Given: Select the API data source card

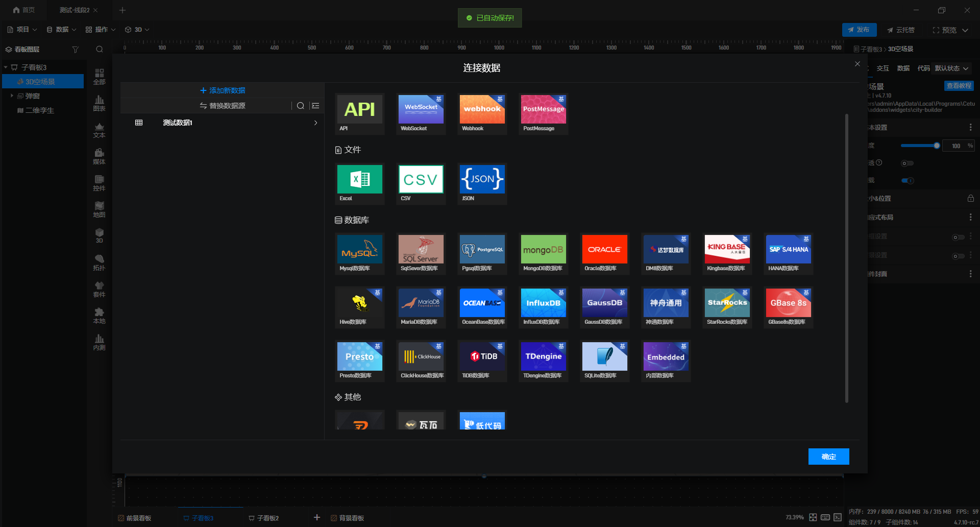Looking at the screenshot, I should 360,113.
